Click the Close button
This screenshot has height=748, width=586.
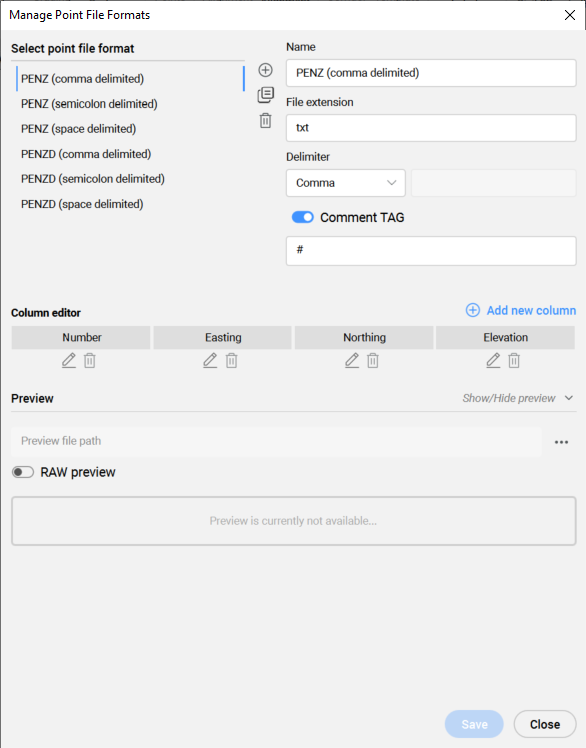tap(545, 724)
